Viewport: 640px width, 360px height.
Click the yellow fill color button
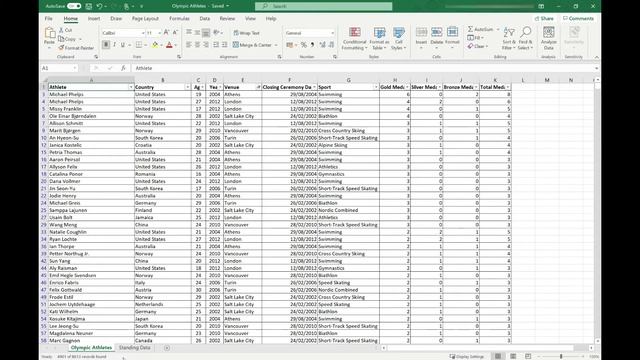tap(155, 45)
